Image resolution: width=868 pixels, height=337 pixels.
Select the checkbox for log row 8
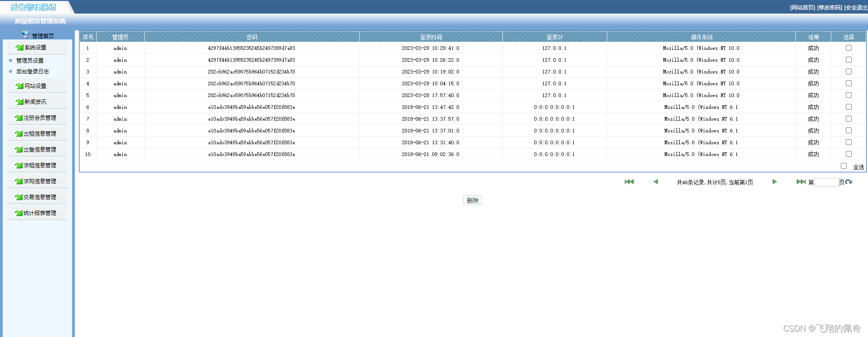coord(848,130)
